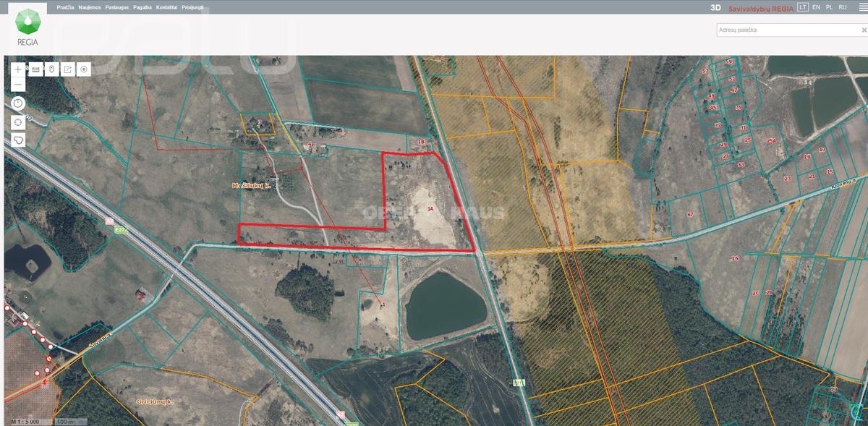Click the 1B address label on map
This screenshot has height=426, width=868.
click(422, 142)
